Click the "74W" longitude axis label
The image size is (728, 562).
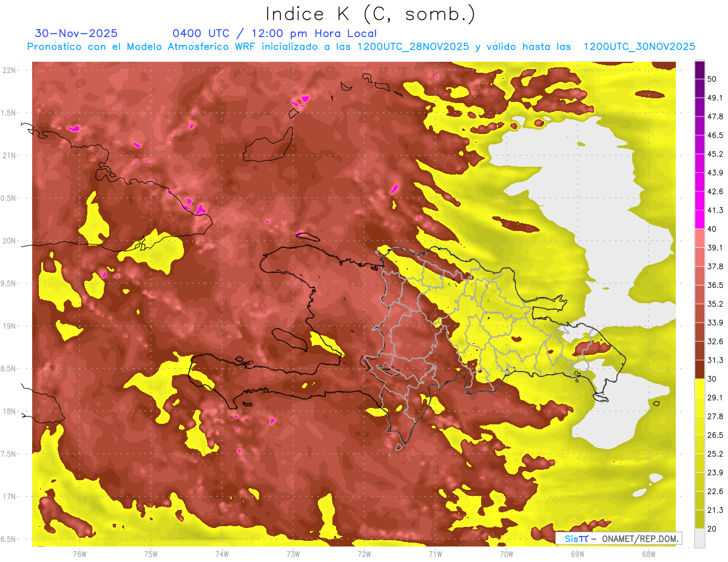pyautogui.click(x=222, y=554)
